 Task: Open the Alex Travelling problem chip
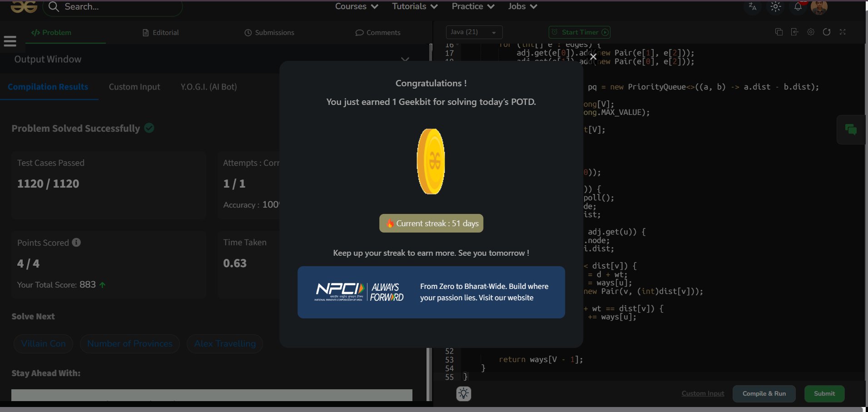(x=225, y=344)
